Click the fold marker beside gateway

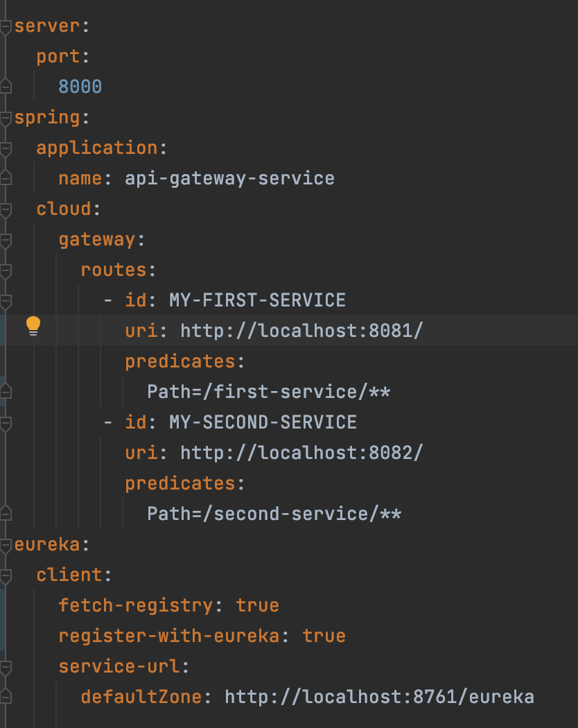pos(6,239)
